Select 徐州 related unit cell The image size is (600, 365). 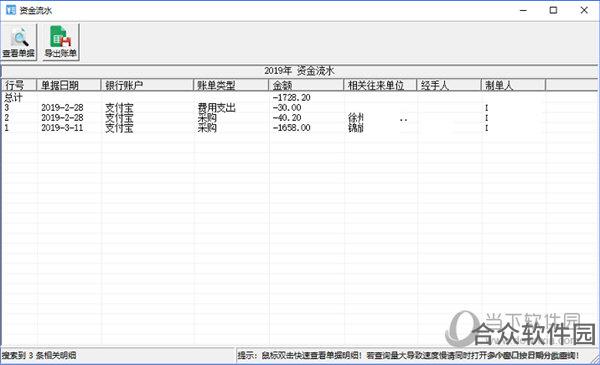click(x=356, y=117)
